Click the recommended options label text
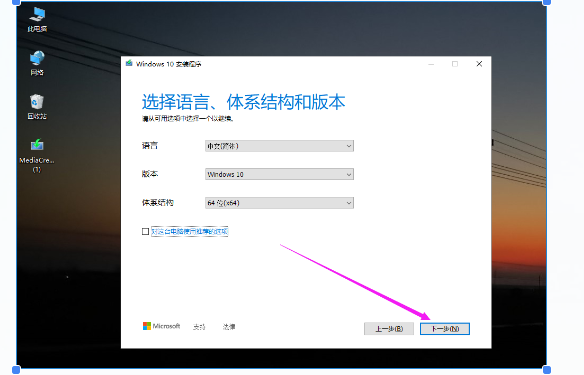Viewport: 584px width, 375px height. point(190,232)
